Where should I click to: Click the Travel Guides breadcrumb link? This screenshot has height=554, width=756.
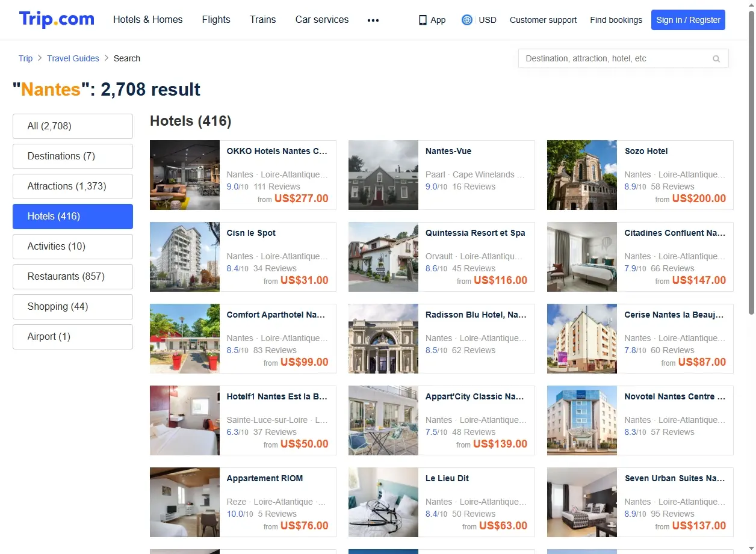click(73, 58)
